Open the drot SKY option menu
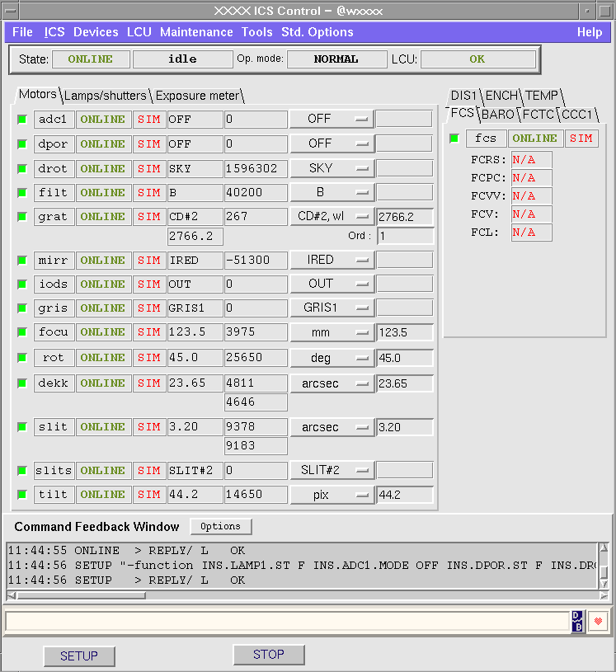The height and width of the screenshot is (672, 616). click(x=332, y=168)
